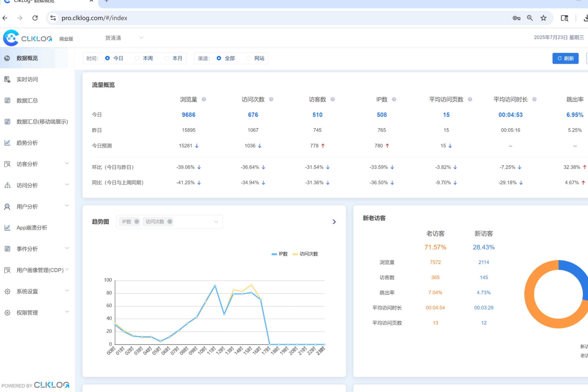Click the help icon beside 浏览量
This screenshot has height=392, width=588.
click(x=204, y=99)
